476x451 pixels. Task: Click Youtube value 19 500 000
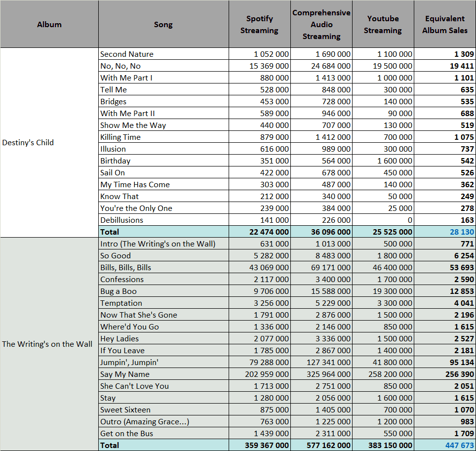coord(383,66)
